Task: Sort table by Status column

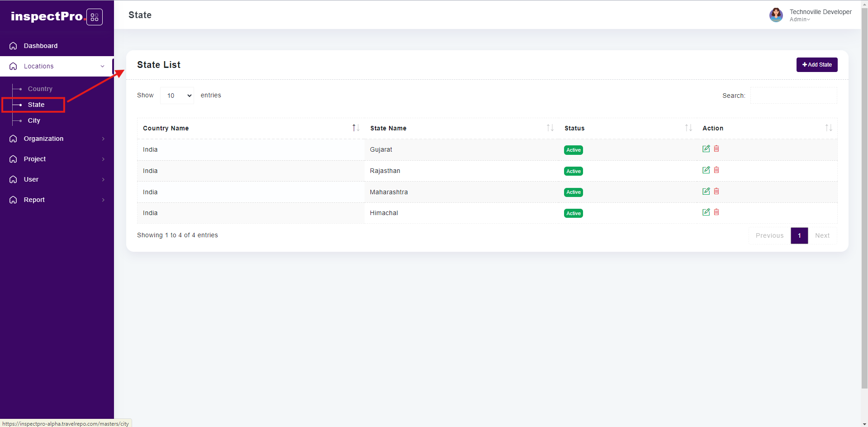Action: (688, 128)
